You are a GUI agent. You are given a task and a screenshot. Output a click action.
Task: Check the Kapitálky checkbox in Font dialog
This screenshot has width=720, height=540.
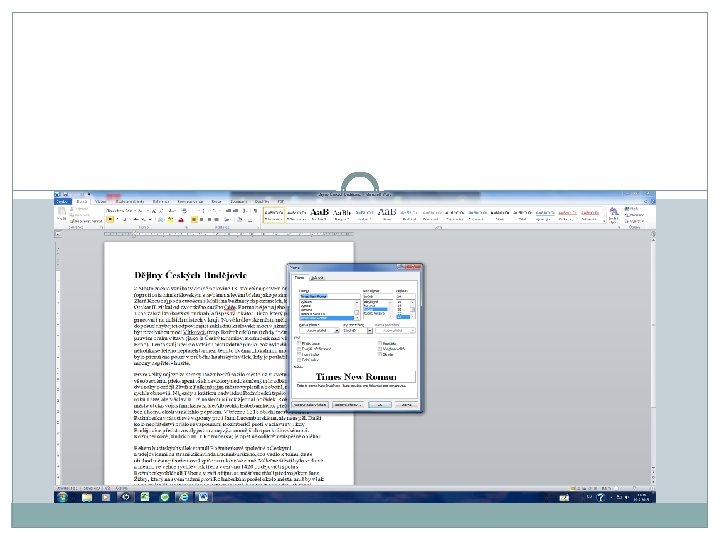380,343
